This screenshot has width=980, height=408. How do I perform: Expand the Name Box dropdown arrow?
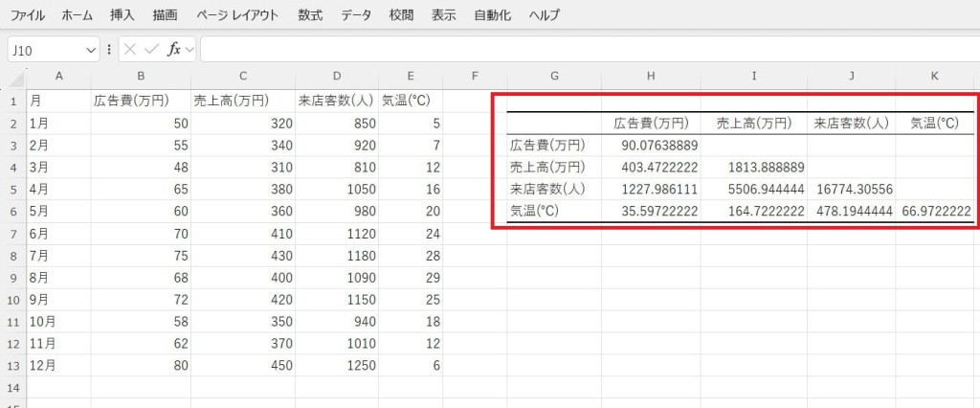(x=91, y=50)
